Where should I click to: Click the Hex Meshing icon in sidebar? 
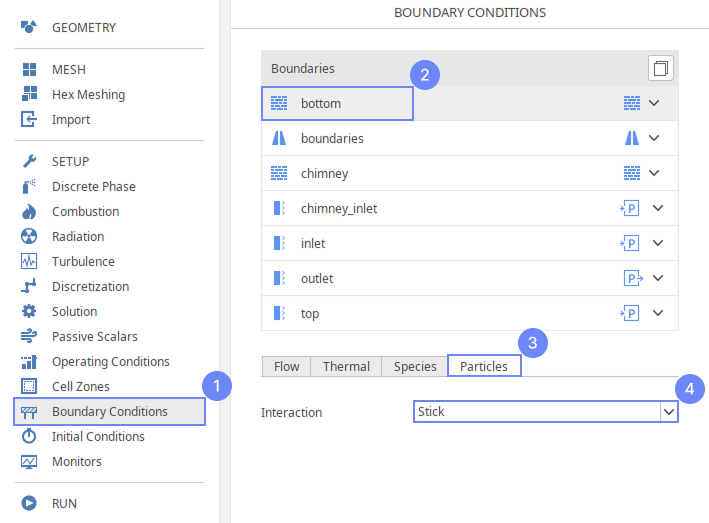[x=29, y=95]
